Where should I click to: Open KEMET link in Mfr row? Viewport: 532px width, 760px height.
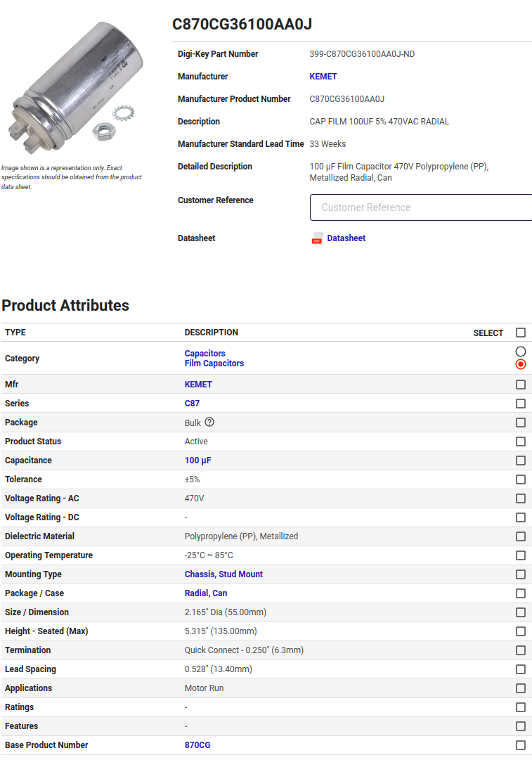coord(198,385)
